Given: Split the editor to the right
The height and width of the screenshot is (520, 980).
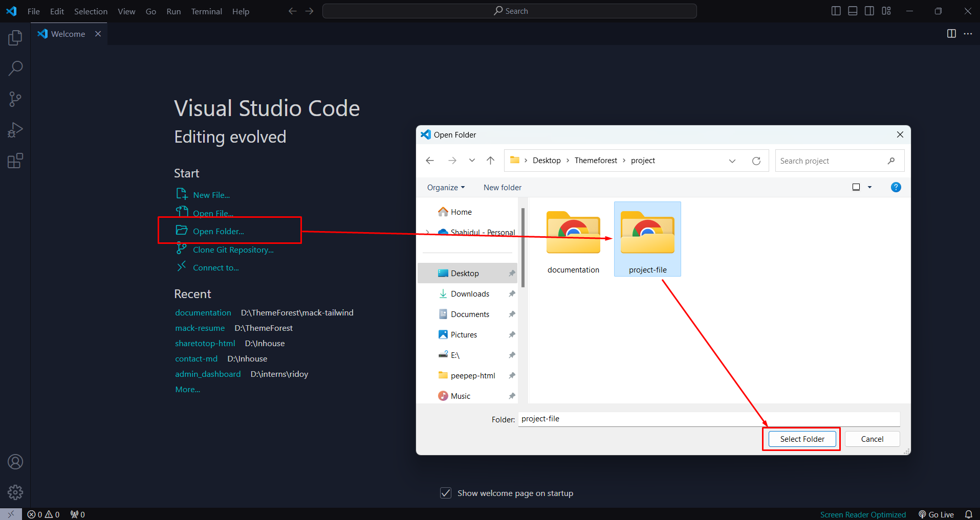Looking at the screenshot, I should point(951,34).
